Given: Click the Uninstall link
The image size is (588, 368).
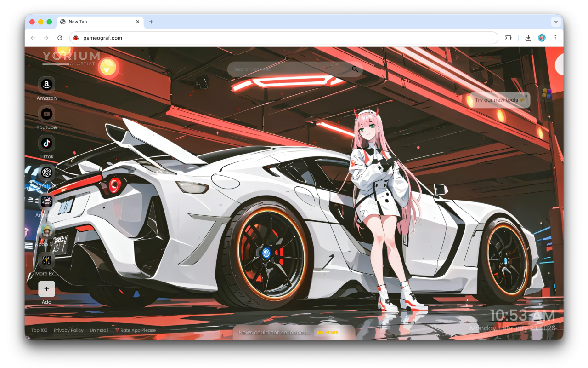Looking at the screenshot, I should tap(99, 330).
